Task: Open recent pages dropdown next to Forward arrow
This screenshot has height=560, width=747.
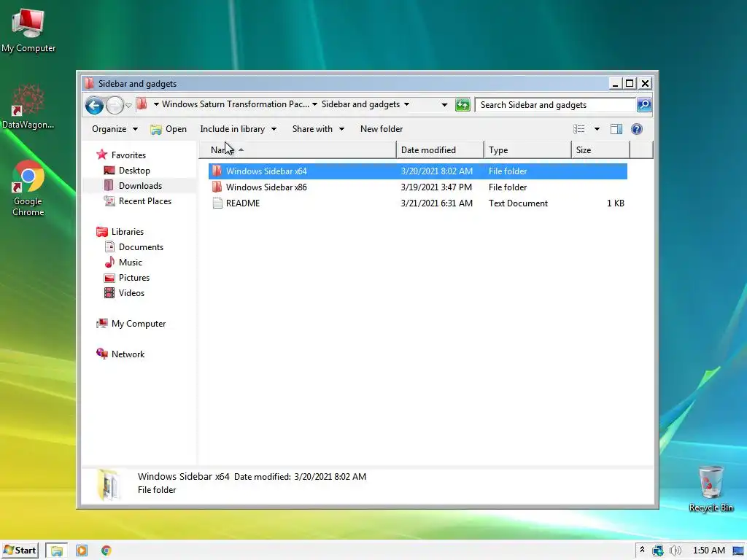Action: (128, 106)
